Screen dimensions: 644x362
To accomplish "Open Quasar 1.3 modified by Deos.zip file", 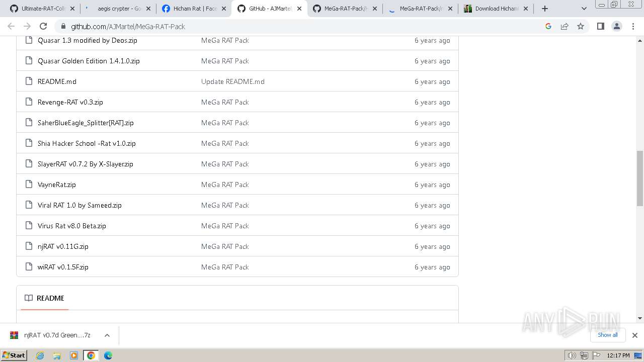I will pyautogui.click(x=87, y=40).
